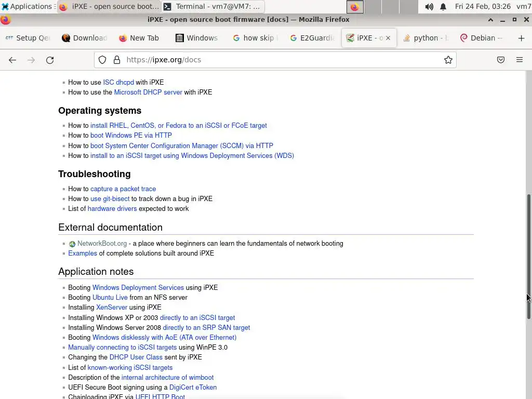Screen dimensions: 532x399
Task: Open Manually connecting to iSCSI targets link
Action: tap(122, 348)
